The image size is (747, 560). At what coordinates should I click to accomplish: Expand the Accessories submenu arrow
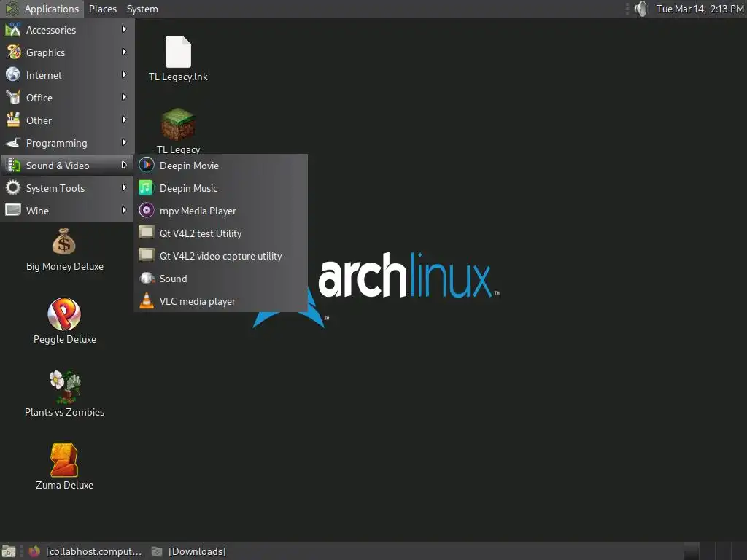click(x=124, y=29)
